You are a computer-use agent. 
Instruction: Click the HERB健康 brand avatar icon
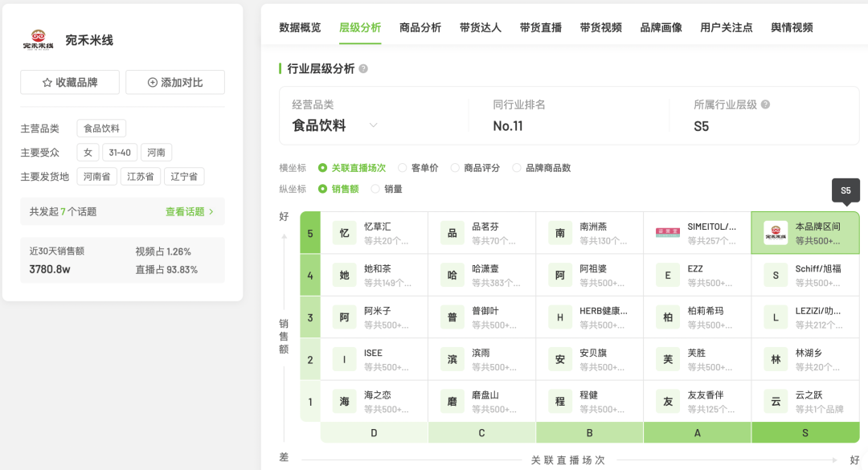[x=560, y=317]
